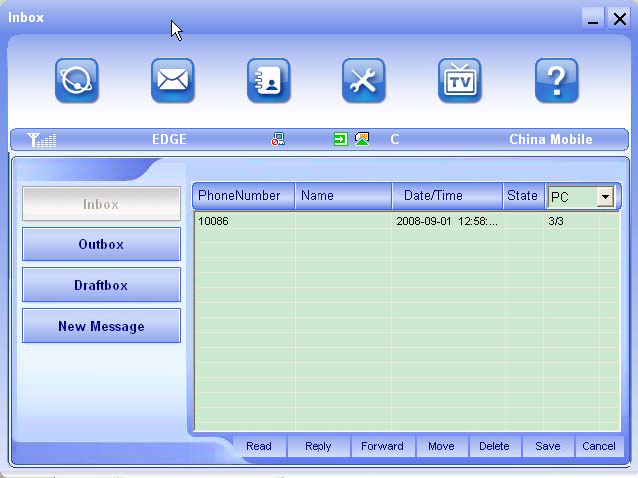Click the Cancel button

pos(599,446)
